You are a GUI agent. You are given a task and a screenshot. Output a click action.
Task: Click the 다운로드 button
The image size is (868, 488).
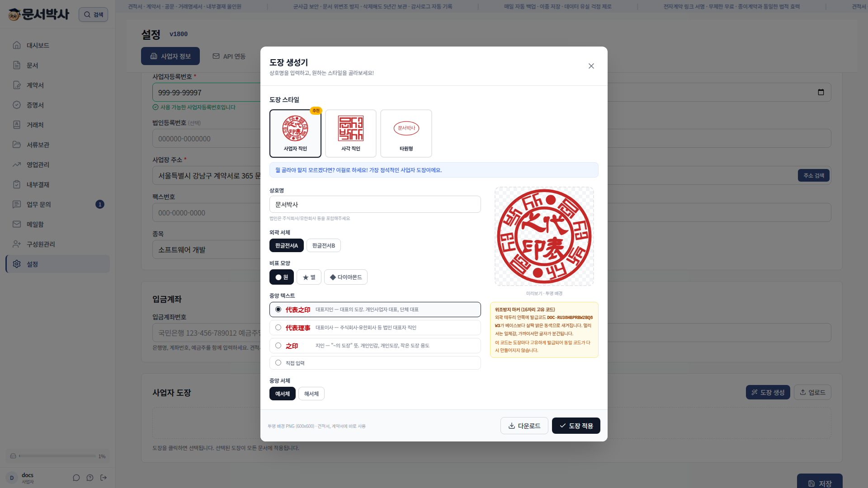[x=524, y=426]
